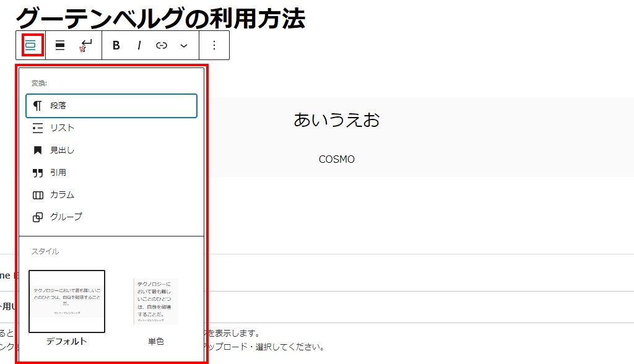
Task: Click the COSMO citation text
Action: coord(336,159)
